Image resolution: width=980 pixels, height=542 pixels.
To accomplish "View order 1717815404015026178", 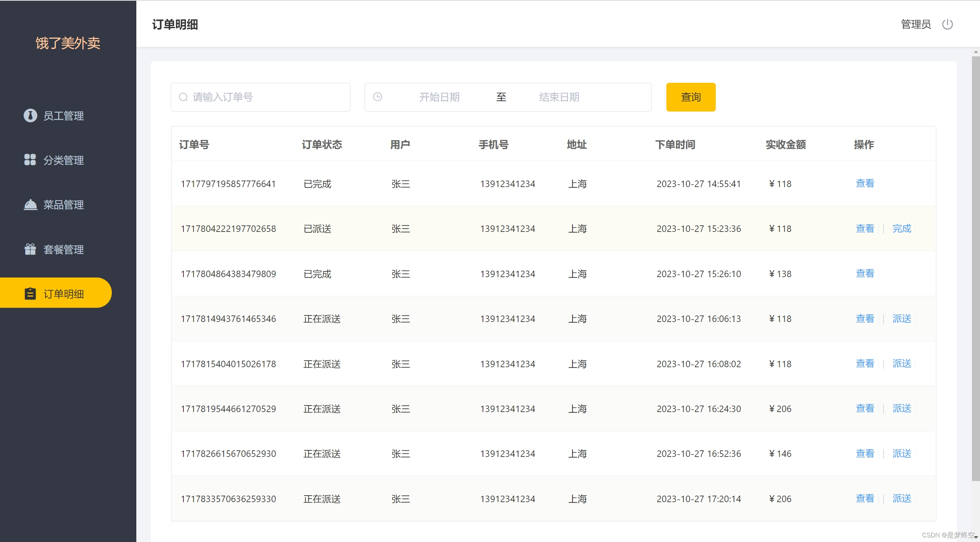I will [865, 363].
